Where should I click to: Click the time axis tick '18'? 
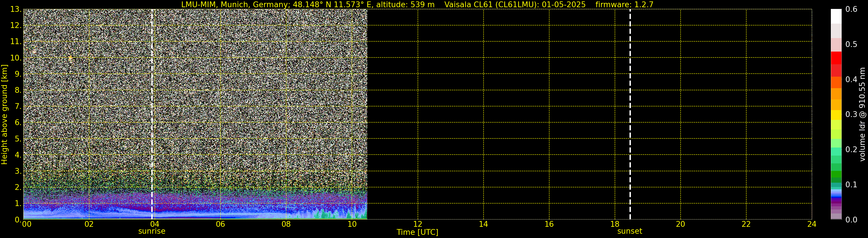[614, 224]
